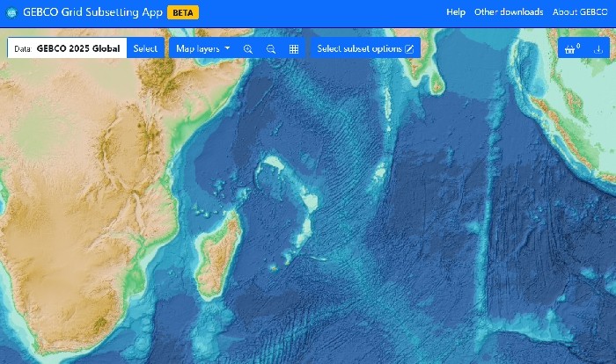Screen dimensions: 616x364
Task: Click the download arrow icon
Action: [598, 49]
